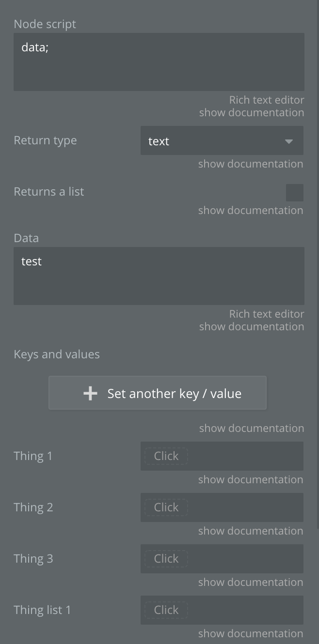Open the Return type dropdown

point(222,141)
